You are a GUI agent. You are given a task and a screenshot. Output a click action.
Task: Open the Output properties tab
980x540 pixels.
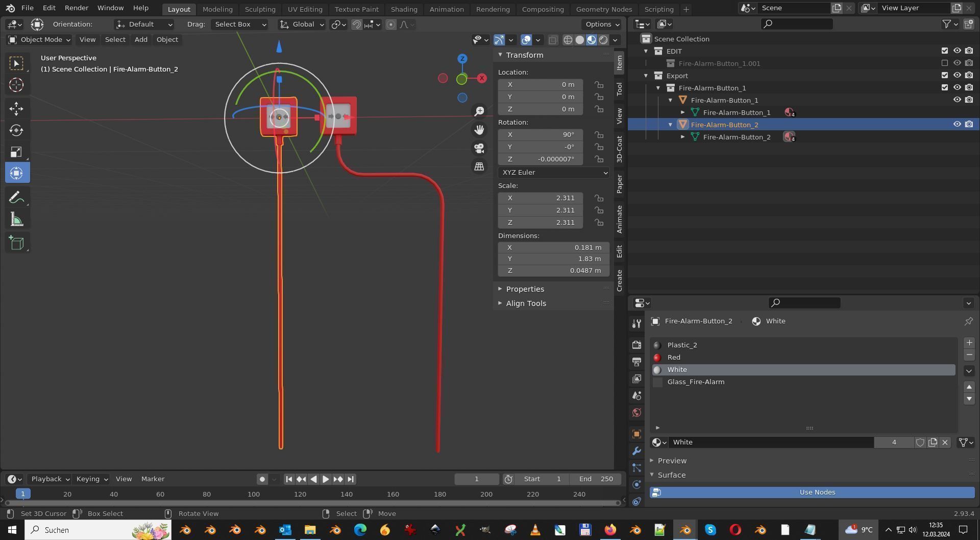[636, 362]
